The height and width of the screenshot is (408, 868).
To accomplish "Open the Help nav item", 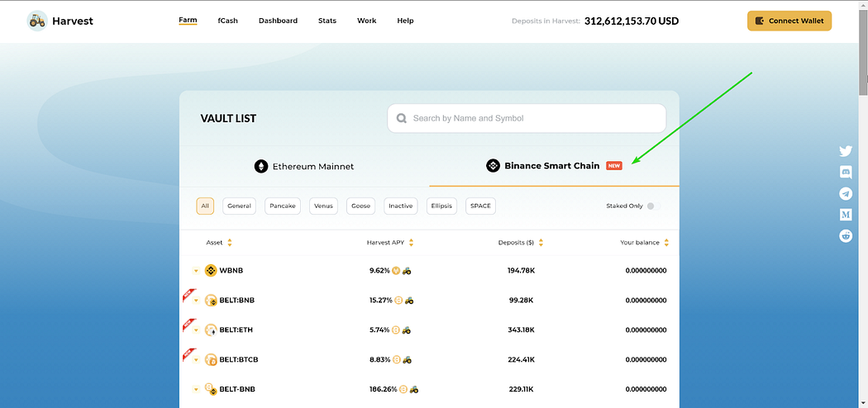I will (x=405, y=21).
